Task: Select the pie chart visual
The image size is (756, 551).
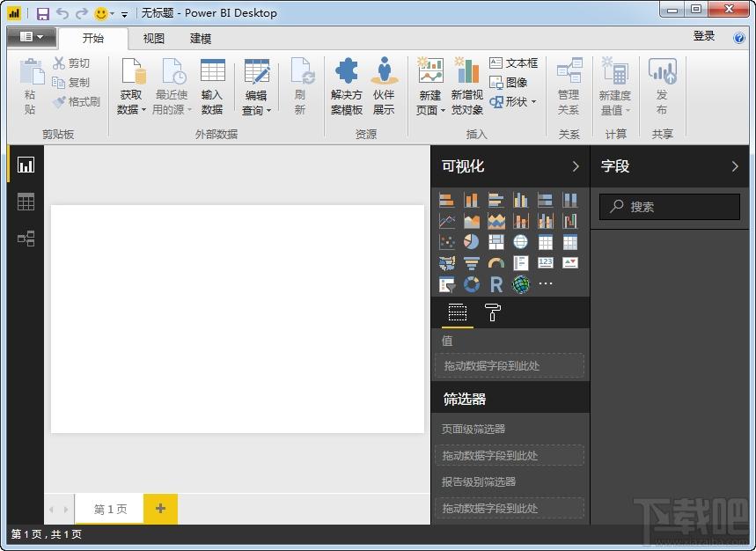Action: tap(471, 241)
